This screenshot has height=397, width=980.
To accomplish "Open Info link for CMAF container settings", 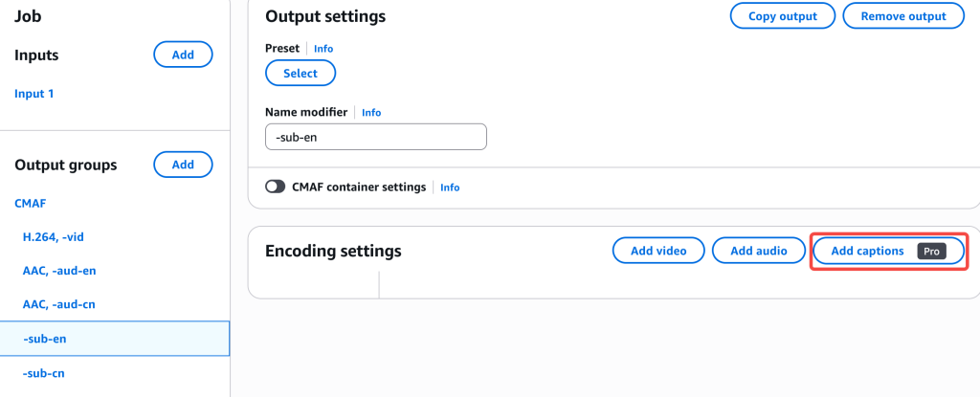I will point(450,187).
